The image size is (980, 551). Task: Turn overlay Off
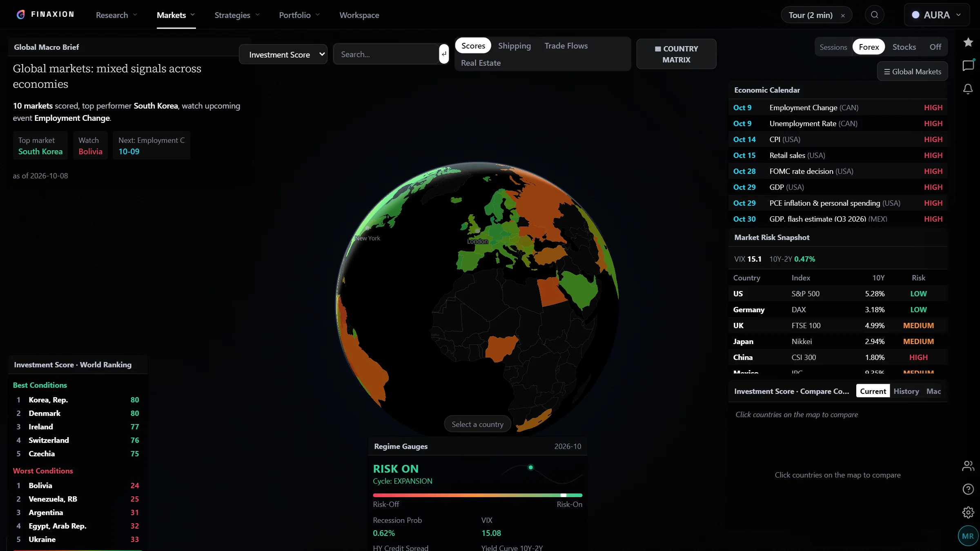935,47
